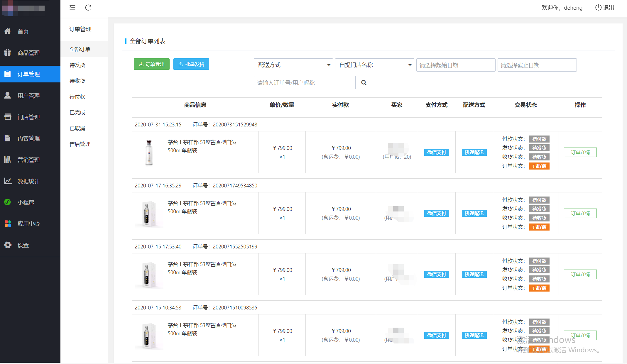Click the power icon next to 退出
Screen dimensions: 627x364
(598, 8)
